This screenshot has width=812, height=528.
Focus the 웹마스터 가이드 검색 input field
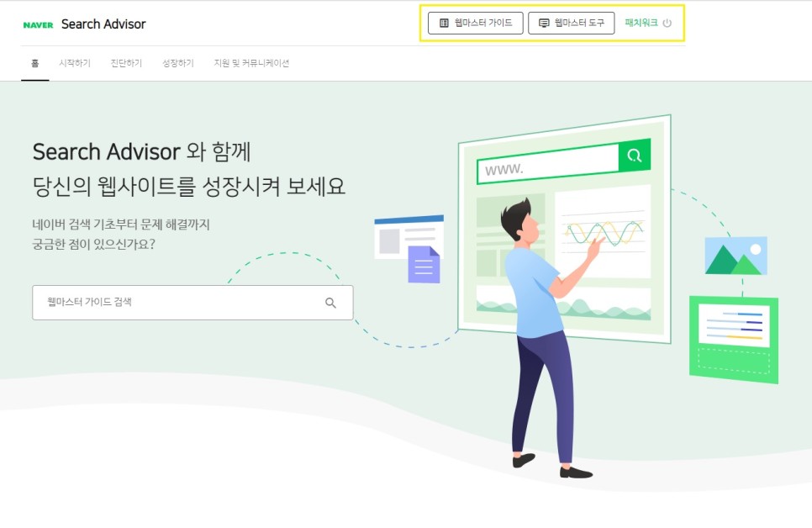coord(192,303)
